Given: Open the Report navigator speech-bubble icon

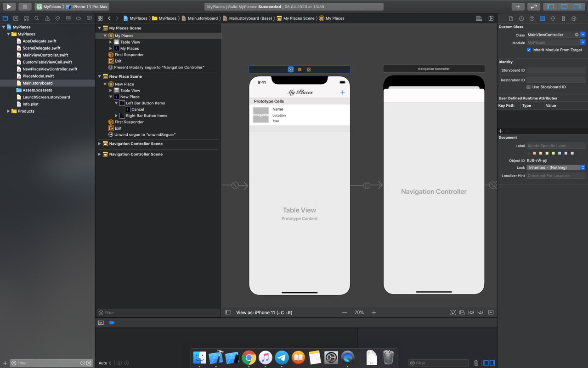Looking at the screenshot, I should [x=89, y=18].
